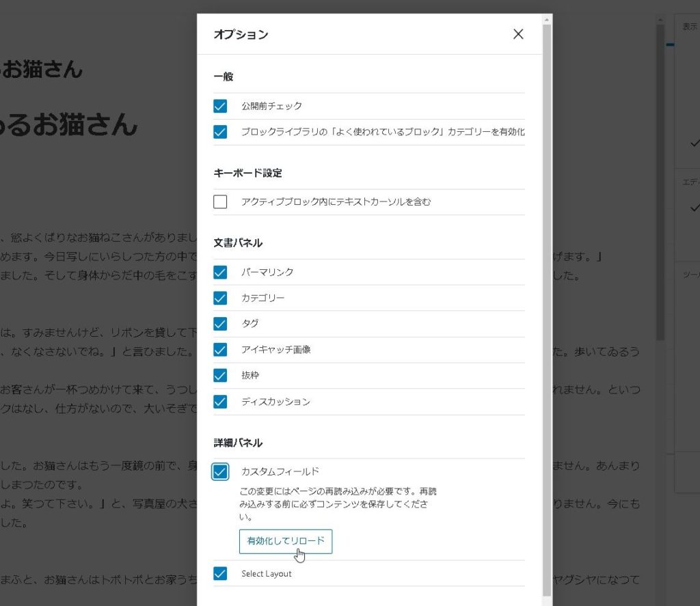Click the 有効化してリロード button
Screen dimensions: 700x606
coord(286,541)
